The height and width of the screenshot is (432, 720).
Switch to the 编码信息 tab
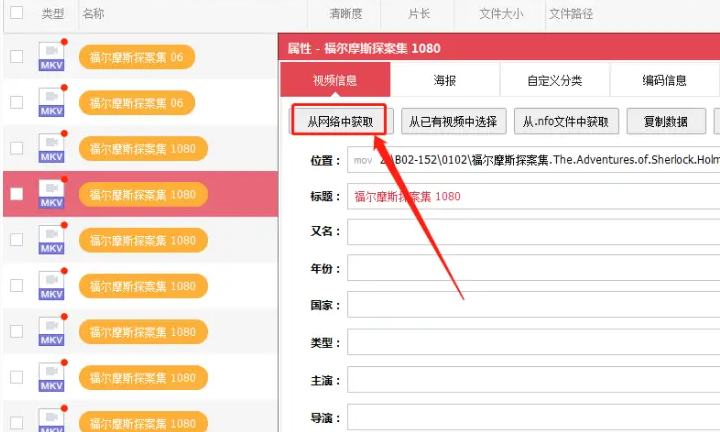click(x=664, y=80)
